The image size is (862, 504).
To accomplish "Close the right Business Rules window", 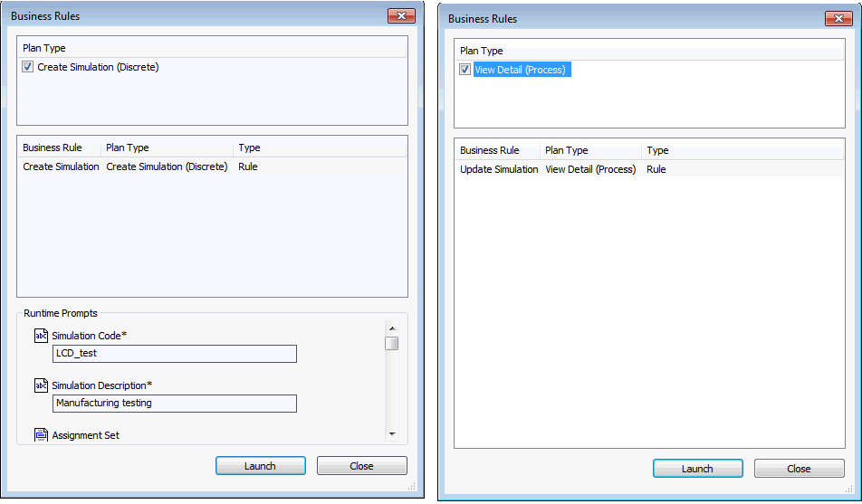I will click(838, 19).
